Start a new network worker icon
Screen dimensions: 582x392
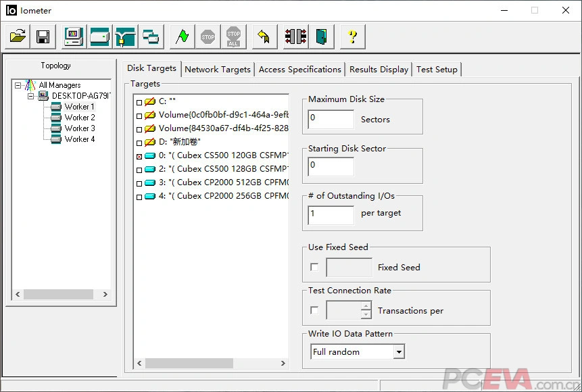pyautogui.click(x=125, y=36)
